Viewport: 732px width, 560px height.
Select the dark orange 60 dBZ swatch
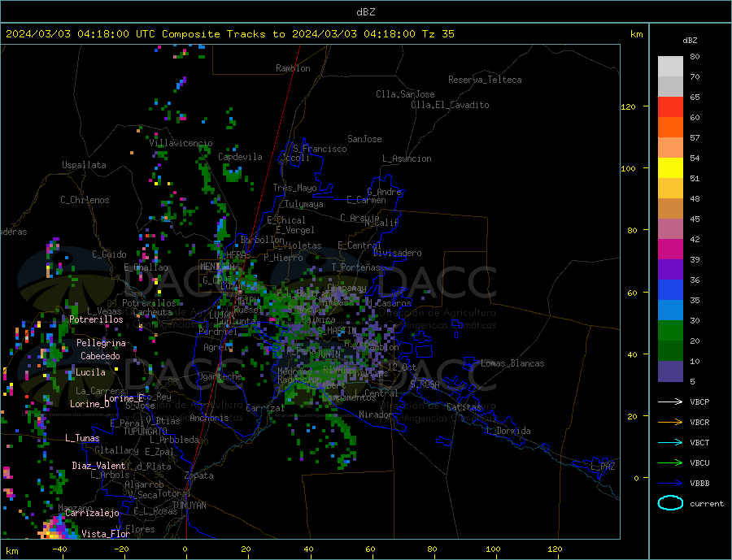pos(670,128)
